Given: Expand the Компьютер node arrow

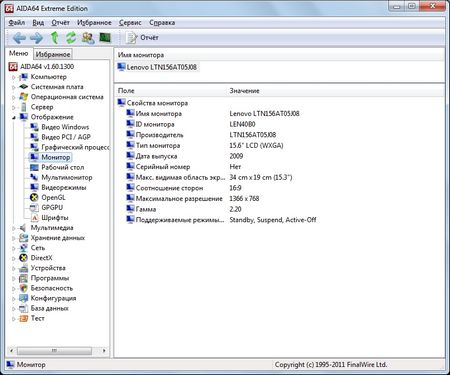Looking at the screenshot, I should [14, 77].
